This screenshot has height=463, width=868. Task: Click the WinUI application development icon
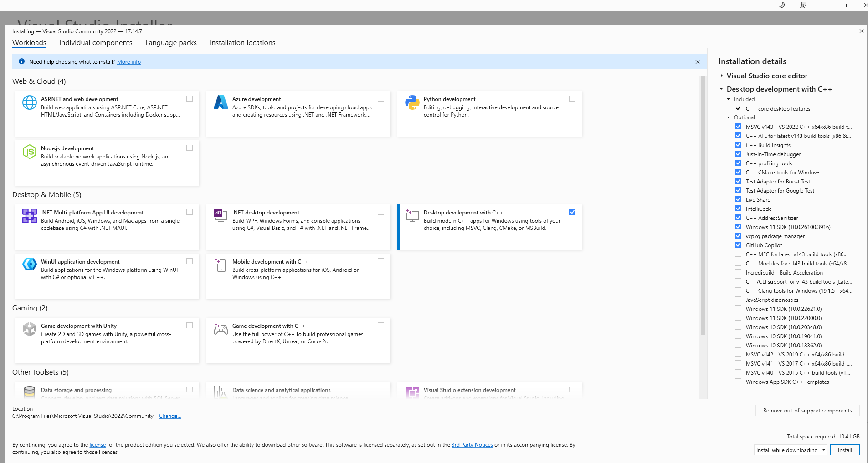[30, 264]
